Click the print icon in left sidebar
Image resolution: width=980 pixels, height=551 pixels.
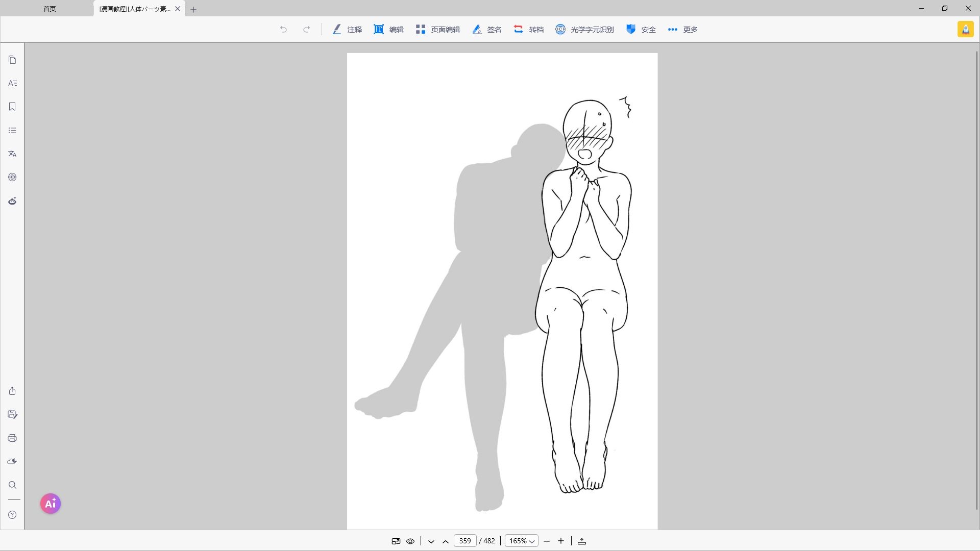[12, 438]
